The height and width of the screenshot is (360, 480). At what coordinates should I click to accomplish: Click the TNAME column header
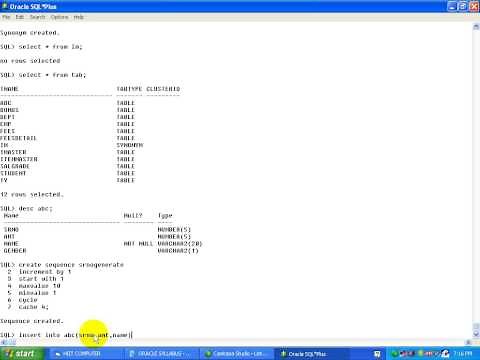[x=9, y=89]
